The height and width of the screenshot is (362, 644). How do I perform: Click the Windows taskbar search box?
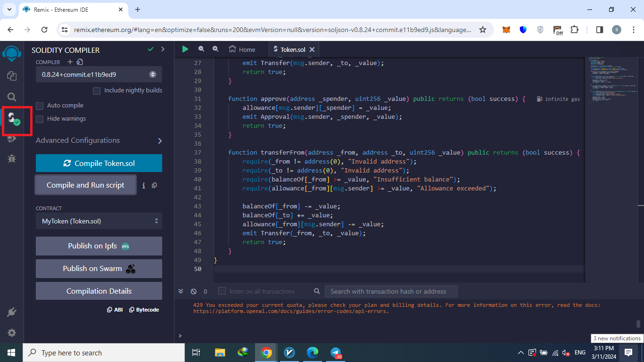104,353
